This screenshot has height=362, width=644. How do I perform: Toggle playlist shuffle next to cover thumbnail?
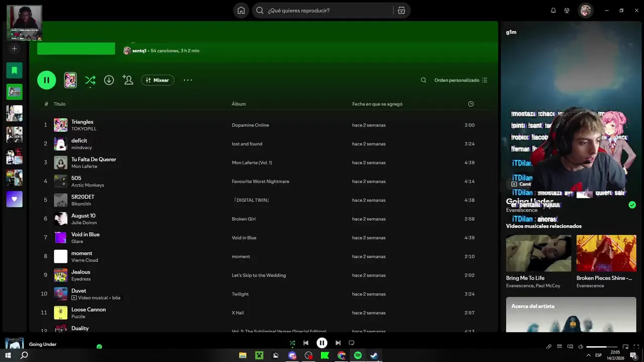pyautogui.click(x=90, y=80)
